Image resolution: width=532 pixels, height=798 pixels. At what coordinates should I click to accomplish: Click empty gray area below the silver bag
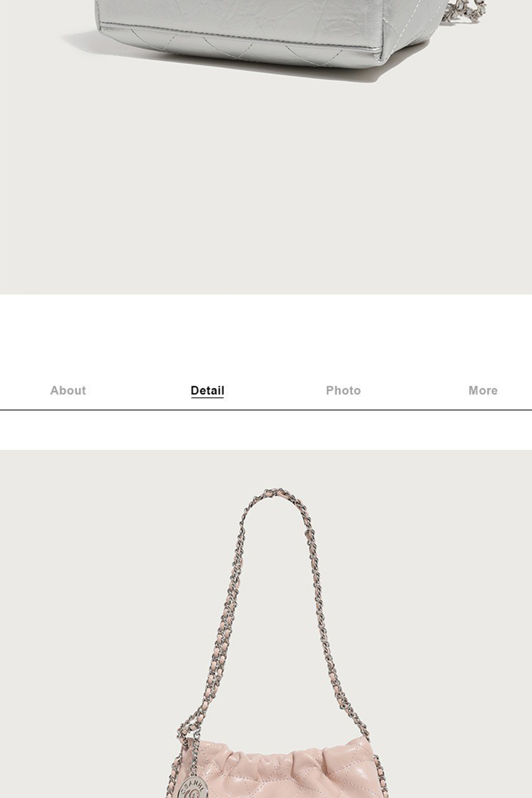click(x=266, y=186)
